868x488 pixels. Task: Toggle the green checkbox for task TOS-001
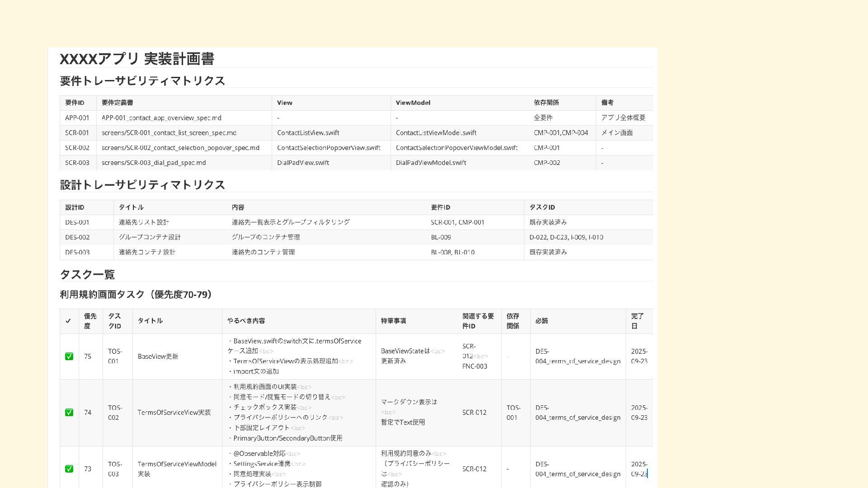(x=69, y=357)
